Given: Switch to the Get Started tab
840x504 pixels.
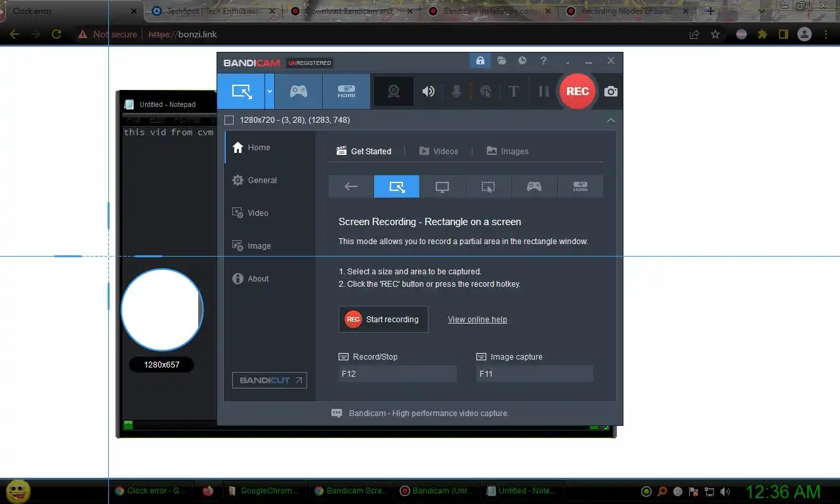Looking at the screenshot, I should 364,151.
